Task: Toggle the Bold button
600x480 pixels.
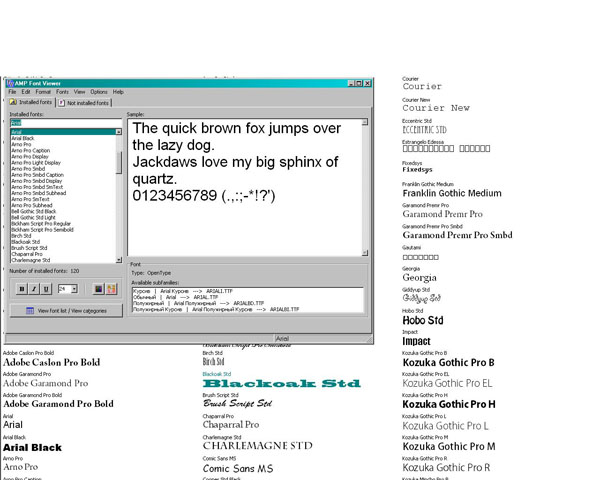Action: click(22, 289)
